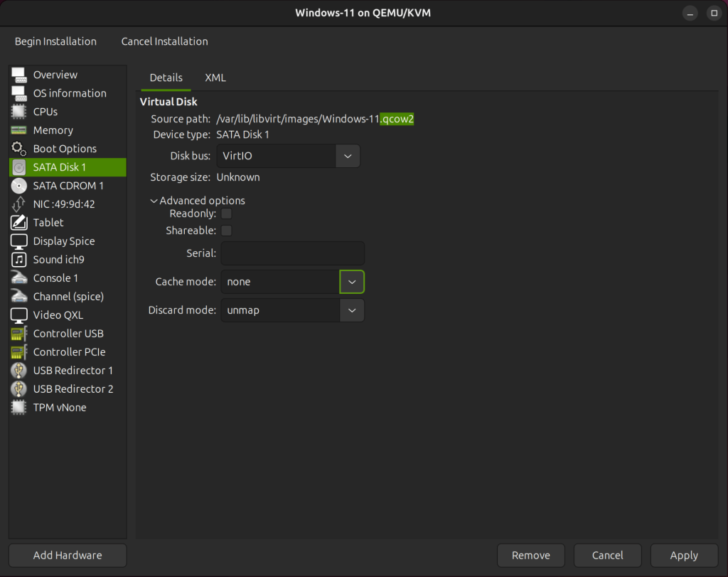
Task: Open the Disk bus dropdown
Action: coord(348,156)
